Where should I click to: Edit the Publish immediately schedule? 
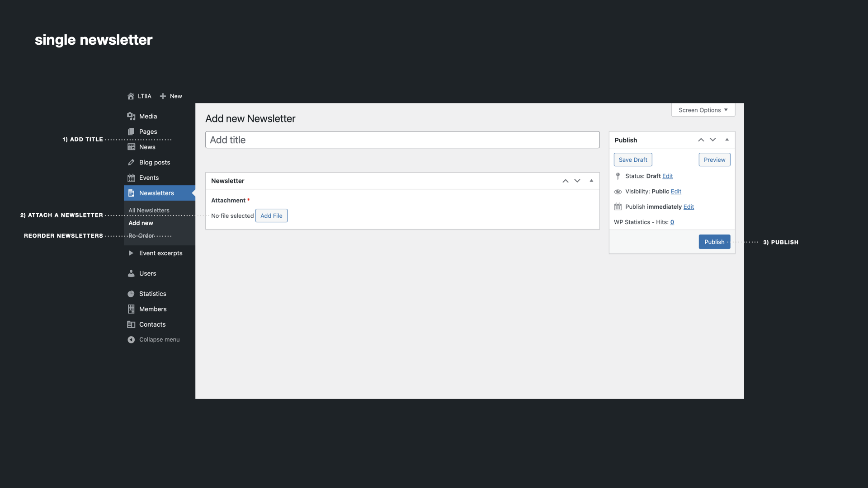(x=689, y=207)
